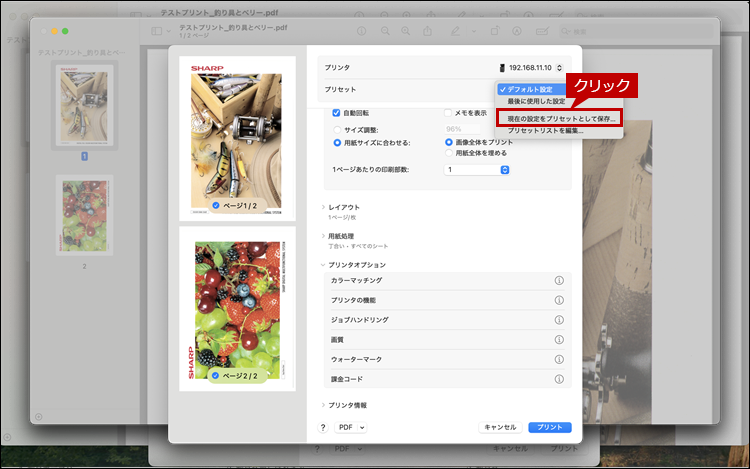750x469 pixels.
Task: Enable the メモを表示 checkbox
Action: click(448, 113)
